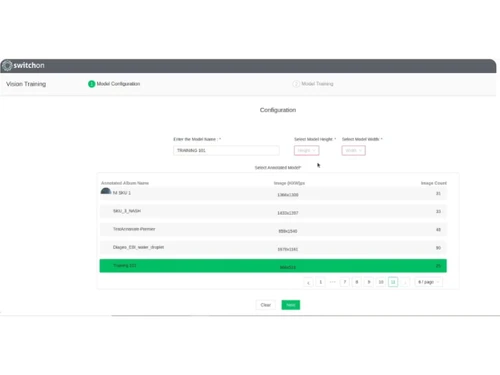Go to the previous page arrow
This screenshot has width=500, height=375.
[308, 282]
